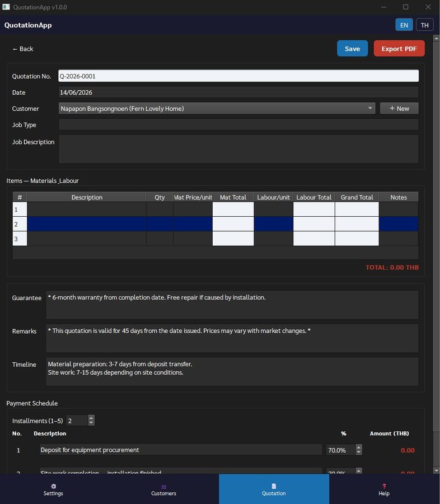Open the Help question mark icon
Image resolution: width=440 pixels, height=504 pixels.
pyautogui.click(x=384, y=486)
